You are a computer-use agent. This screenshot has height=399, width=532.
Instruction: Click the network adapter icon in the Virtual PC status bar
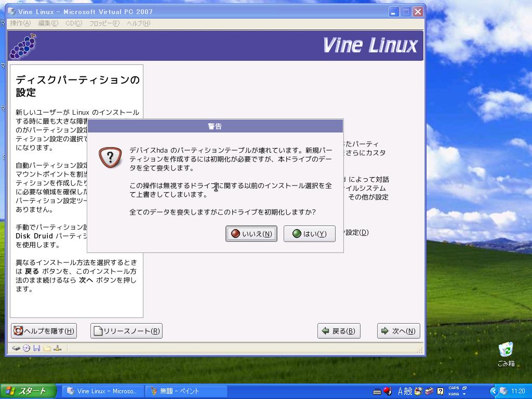pos(57,348)
